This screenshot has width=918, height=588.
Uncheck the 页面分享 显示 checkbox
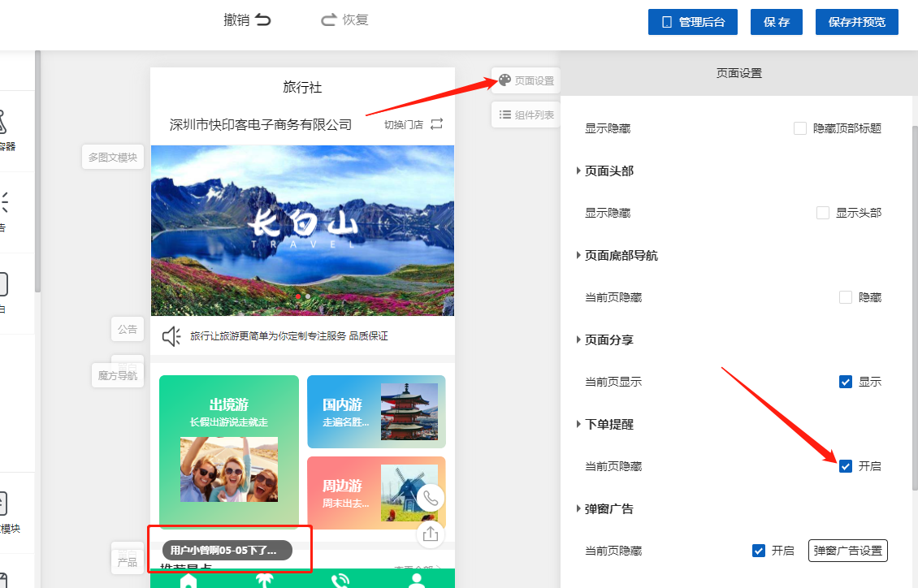click(846, 382)
